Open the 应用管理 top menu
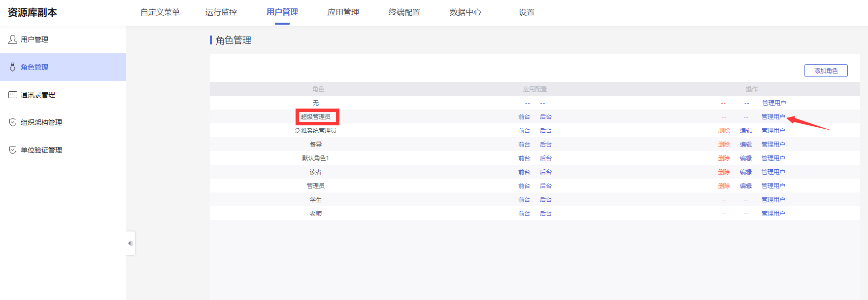The image size is (868, 300). click(x=343, y=12)
